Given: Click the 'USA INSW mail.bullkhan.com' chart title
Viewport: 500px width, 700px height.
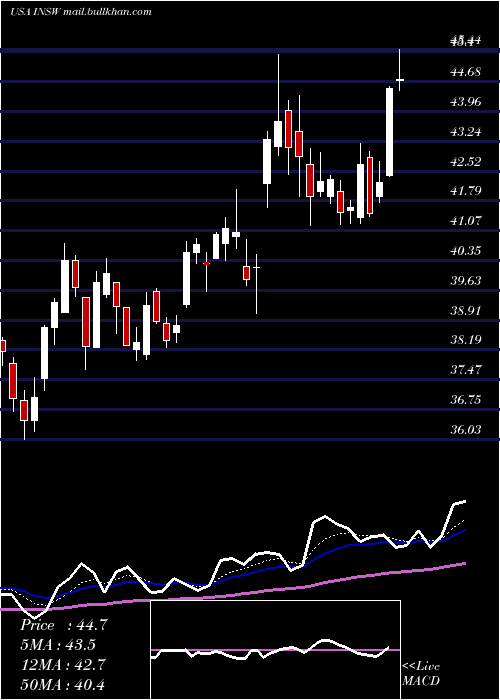Looking at the screenshot, I should point(81,12).
